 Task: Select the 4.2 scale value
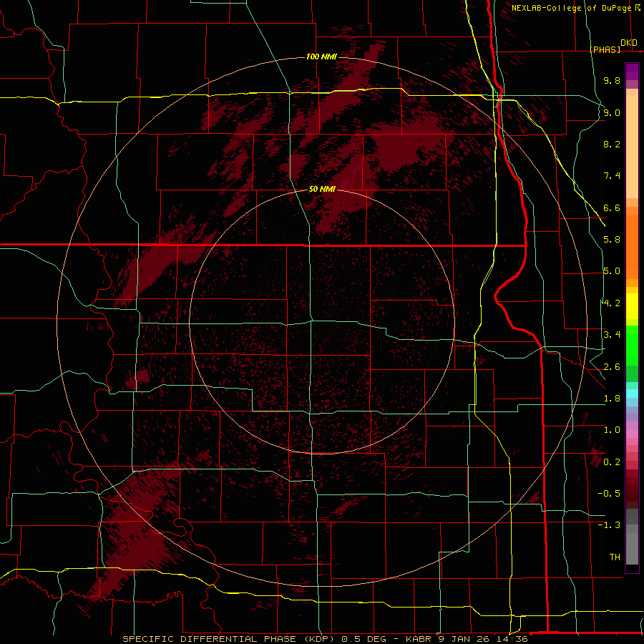tap(612, 303)
